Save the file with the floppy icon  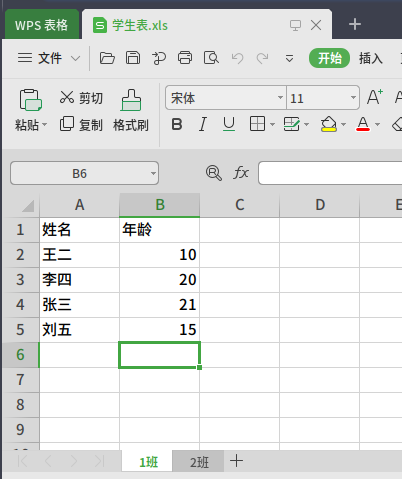(133, 58)
